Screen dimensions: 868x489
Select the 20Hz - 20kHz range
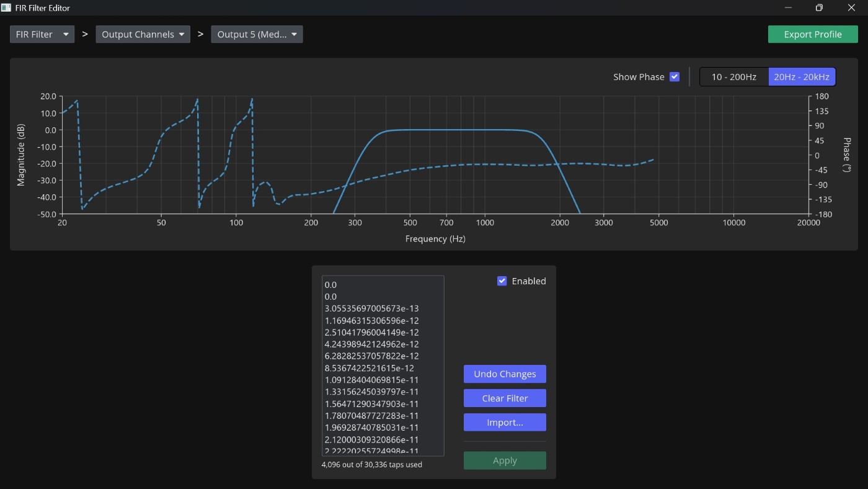pyautogui.click(x=802, y=77)
